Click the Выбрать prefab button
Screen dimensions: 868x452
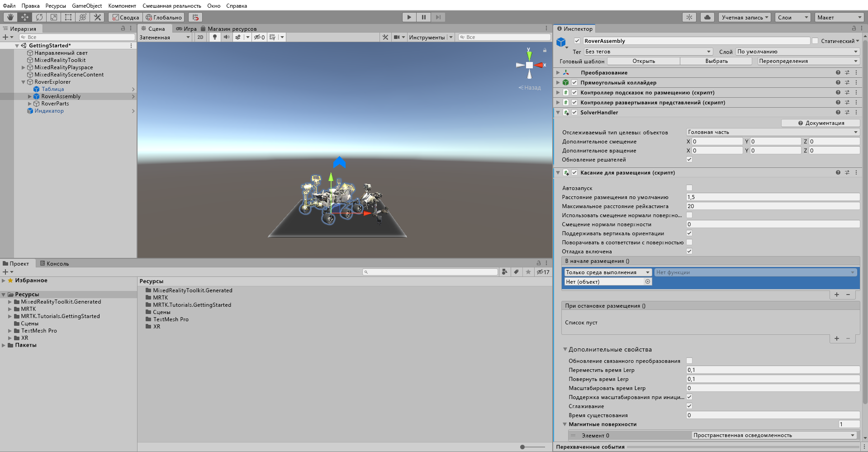pyautogui.click(x=716, y=61)
